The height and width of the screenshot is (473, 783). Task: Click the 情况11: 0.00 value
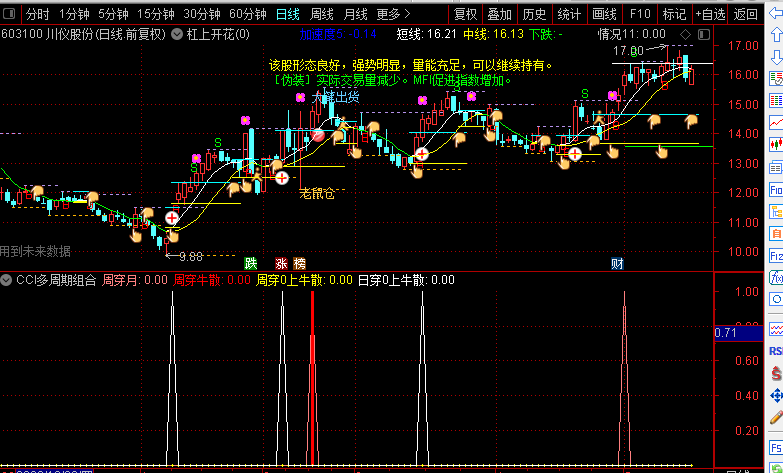(x=632, y=34)
